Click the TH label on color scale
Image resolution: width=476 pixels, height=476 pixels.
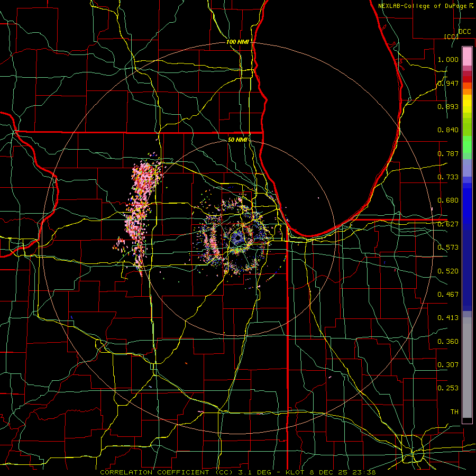454,412
